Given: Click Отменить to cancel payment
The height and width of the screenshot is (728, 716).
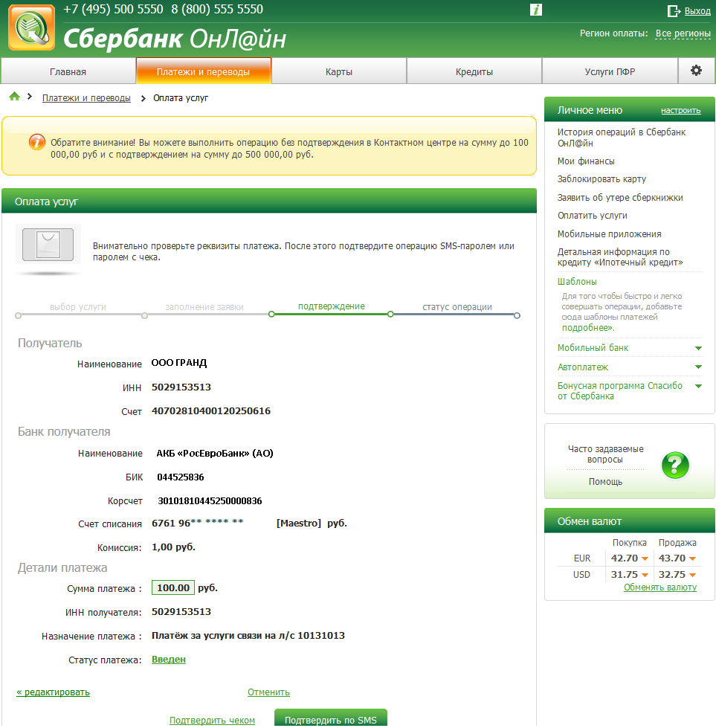Looking at the screenshot, I should pyautogui.click(x=268, y=692).
